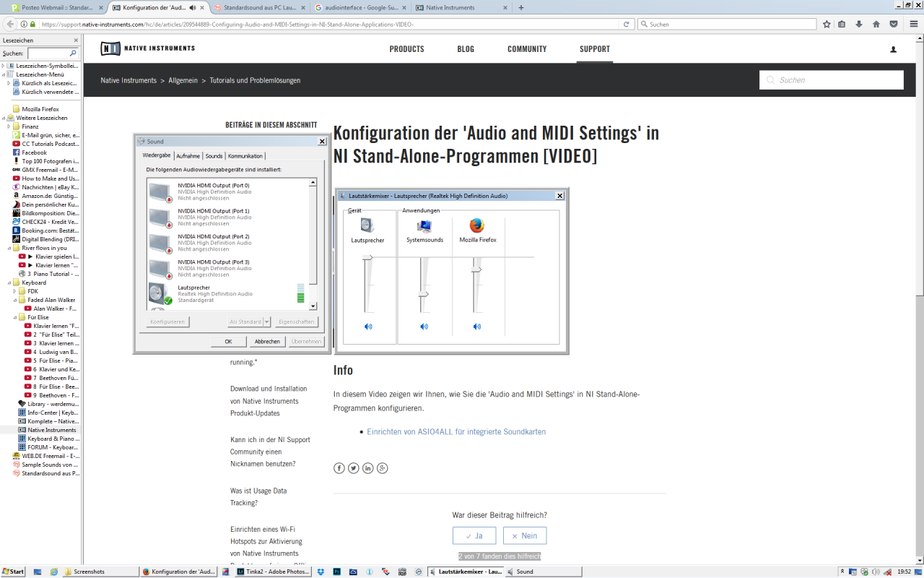Switch to the Posteo Webmail tab
Viewport: 924px width, 578px height.
57,7
